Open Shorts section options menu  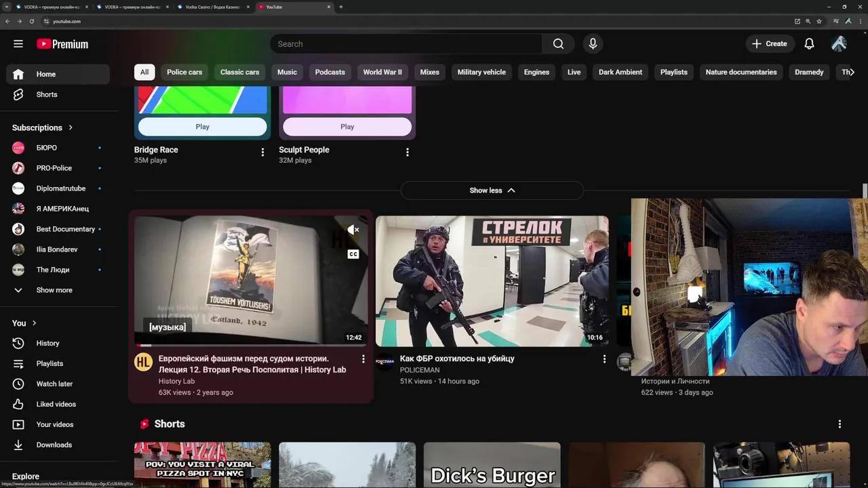[840, 424]
